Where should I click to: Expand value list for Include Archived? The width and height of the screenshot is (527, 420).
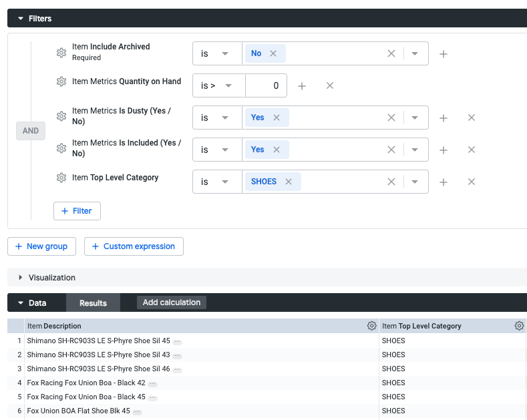[415, 54]
